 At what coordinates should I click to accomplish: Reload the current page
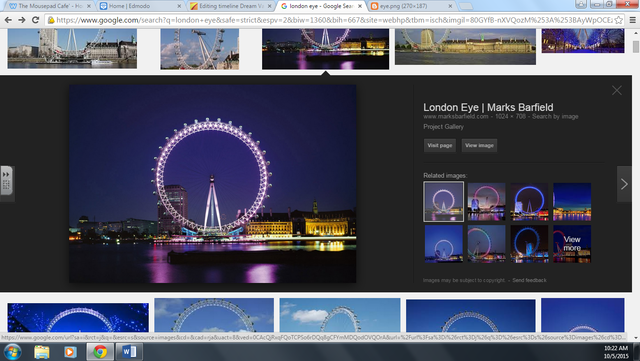[36, 20]
